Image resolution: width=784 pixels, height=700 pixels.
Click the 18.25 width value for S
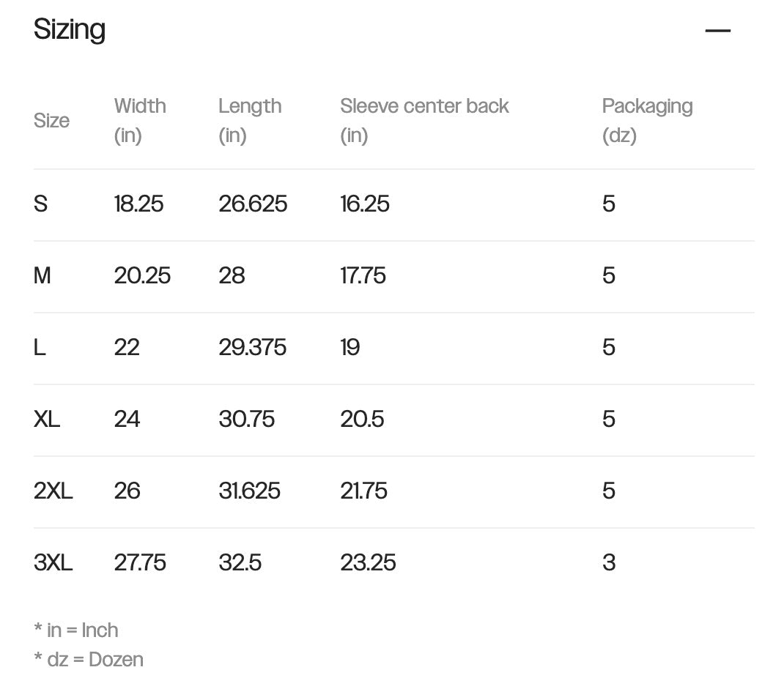138,204
